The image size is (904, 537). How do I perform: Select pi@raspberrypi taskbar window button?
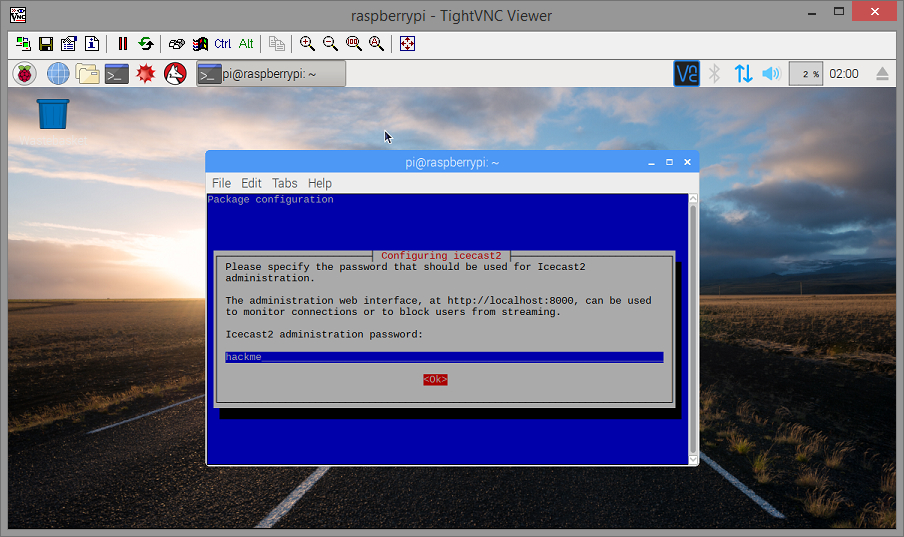click(271, 74)
